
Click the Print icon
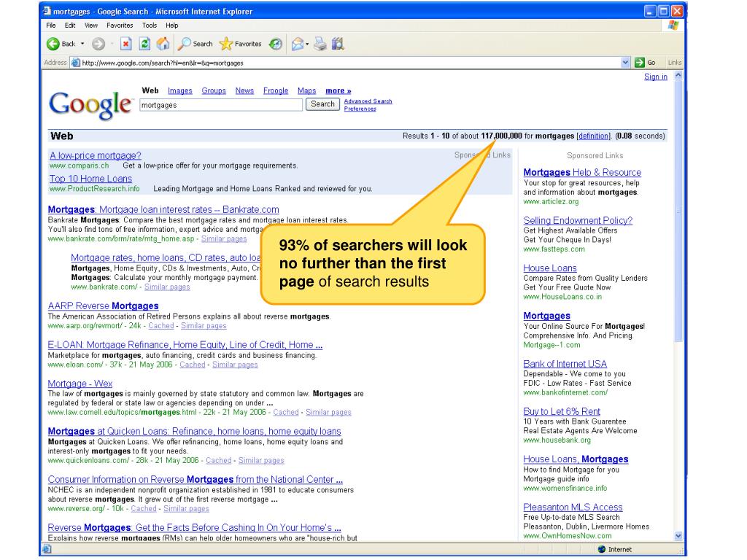point(320,44)
